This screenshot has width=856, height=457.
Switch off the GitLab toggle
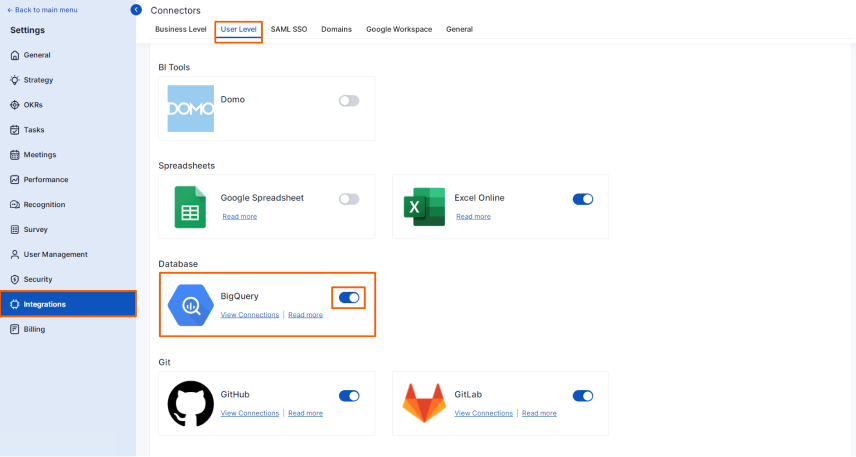(582, 396)
